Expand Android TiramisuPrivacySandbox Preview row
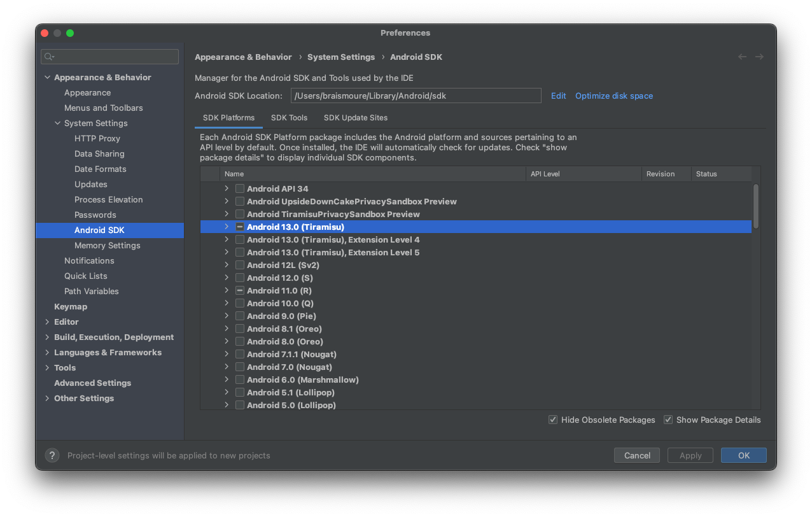812x517 pixels. (227, 214)
